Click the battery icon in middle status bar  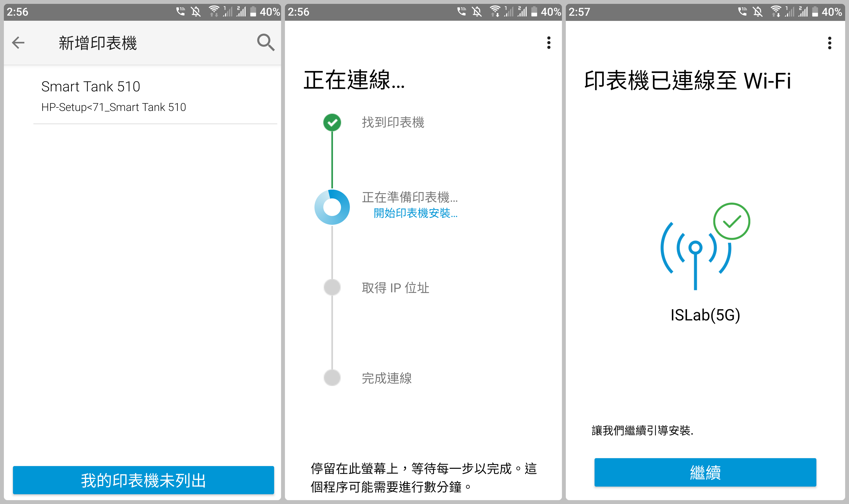[534, 12]
